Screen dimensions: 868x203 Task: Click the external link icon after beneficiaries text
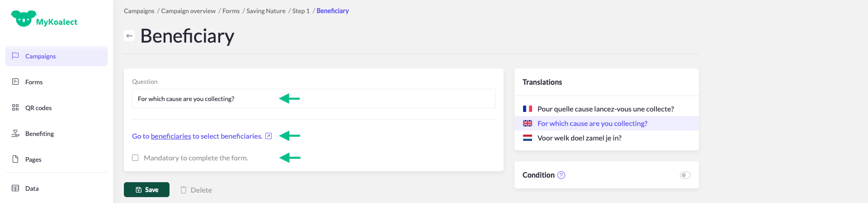pyautogui.click(x=269, y=136)
